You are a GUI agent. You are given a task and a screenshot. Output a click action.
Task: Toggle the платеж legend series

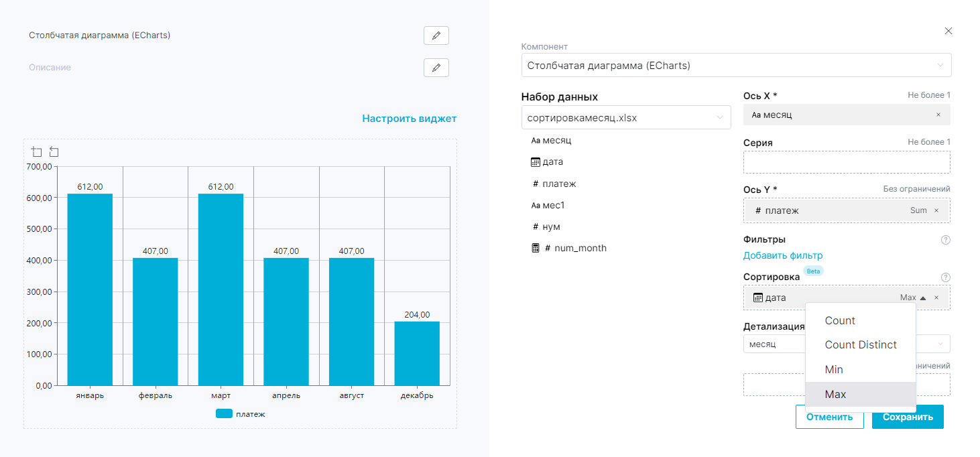(x=241, y=413)
